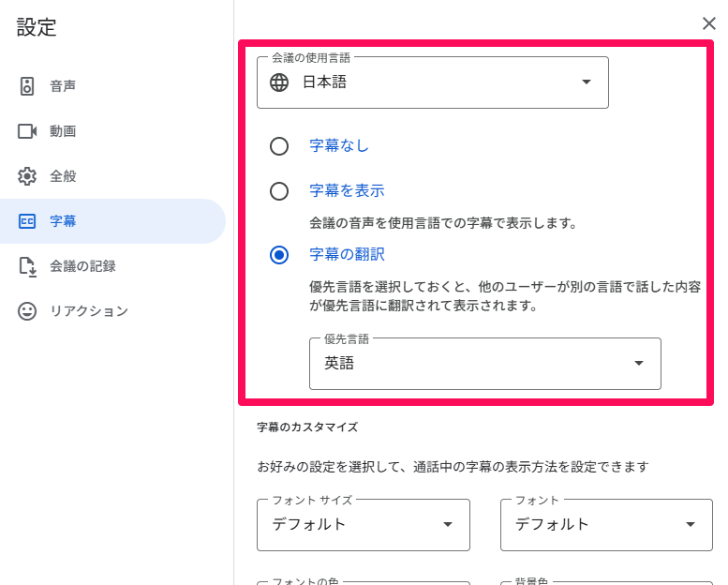Click the gear icon next to 全般
This screenshot has height=585, width=728.
click(x=27, y=176)
